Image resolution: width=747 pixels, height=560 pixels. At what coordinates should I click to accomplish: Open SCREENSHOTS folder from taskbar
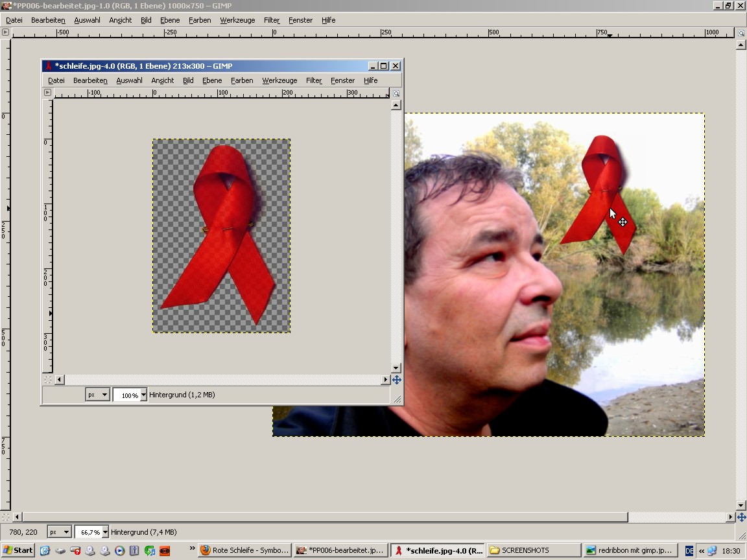click(x=532, y=550)
